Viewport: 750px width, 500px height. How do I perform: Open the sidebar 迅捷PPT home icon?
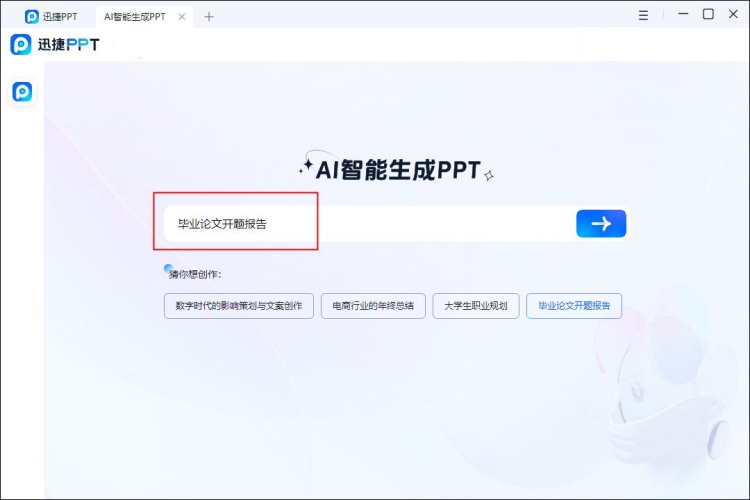coord(22,91)
